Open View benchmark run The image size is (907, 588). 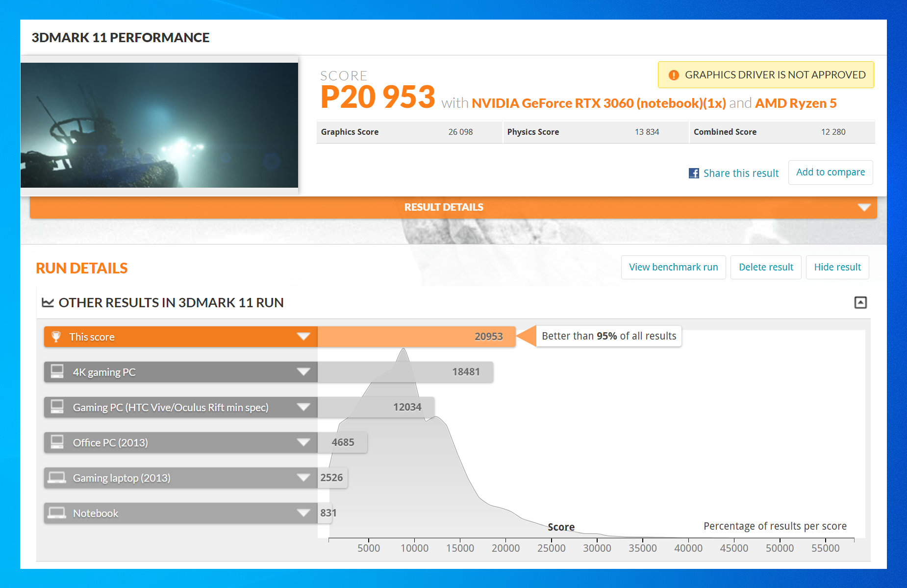[673, 267]
